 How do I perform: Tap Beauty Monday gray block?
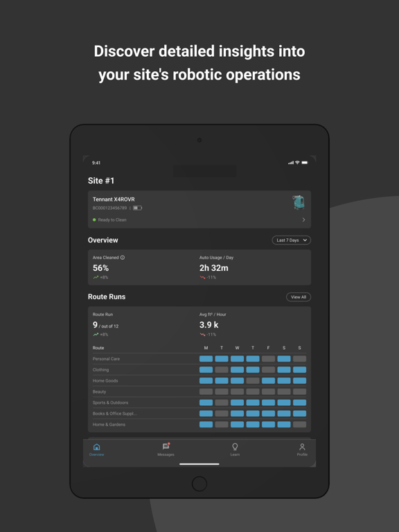[x=206, y=391]
